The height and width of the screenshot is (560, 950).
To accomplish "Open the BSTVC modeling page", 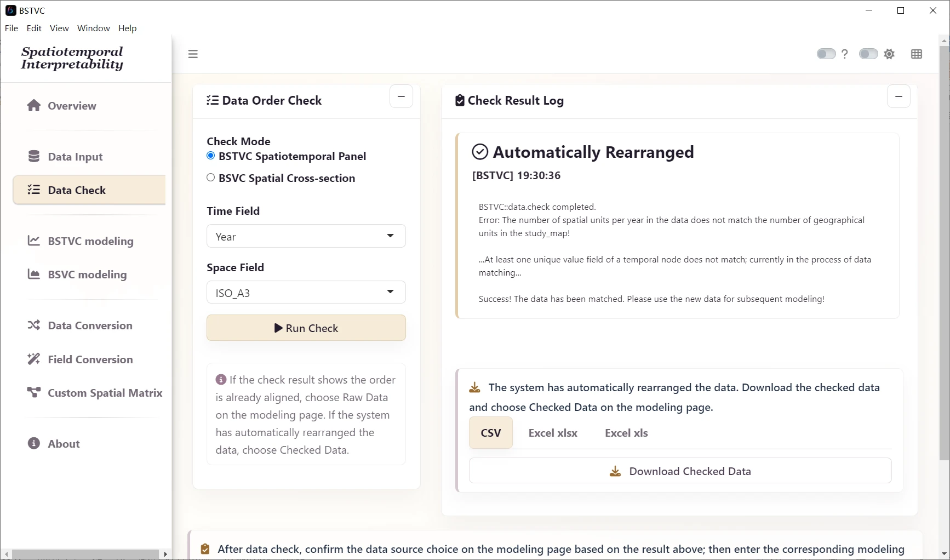I will [89, 241].
